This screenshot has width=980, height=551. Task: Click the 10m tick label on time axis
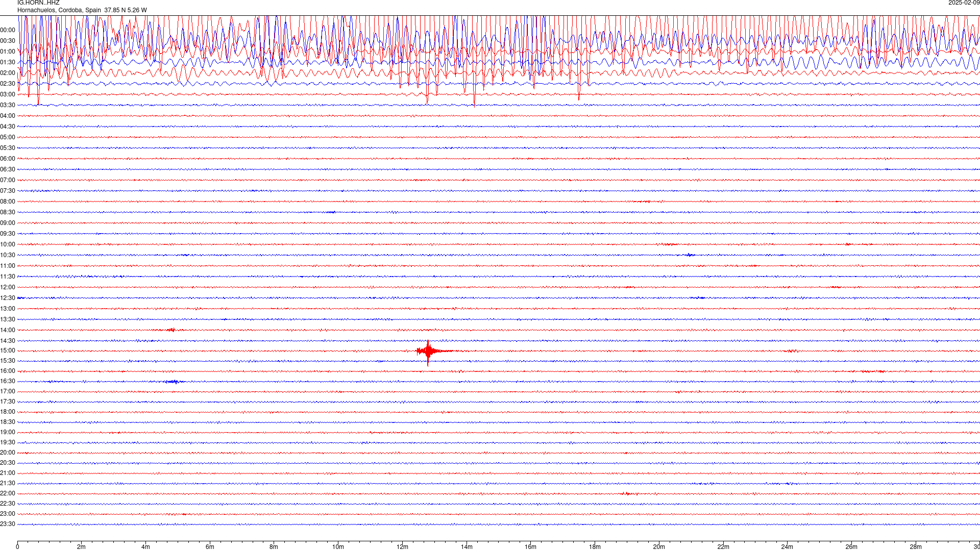(x=338, y=547)
